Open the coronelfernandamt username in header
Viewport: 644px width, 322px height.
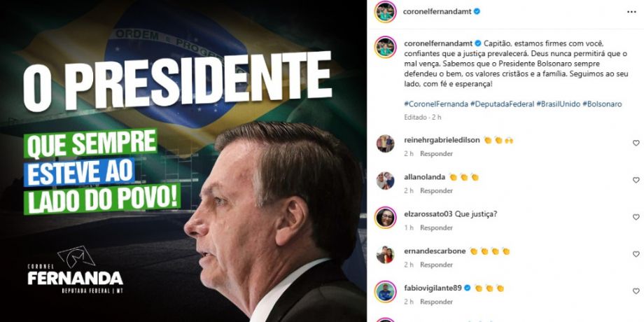pos(437,11)
